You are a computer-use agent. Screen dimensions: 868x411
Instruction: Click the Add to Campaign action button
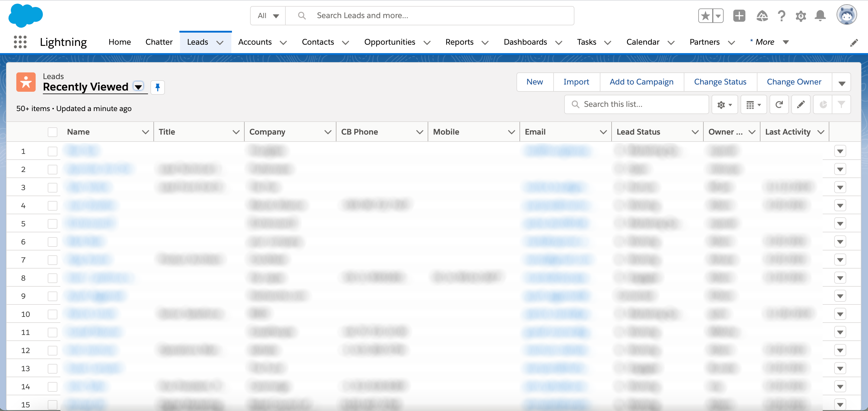(641, 81)
